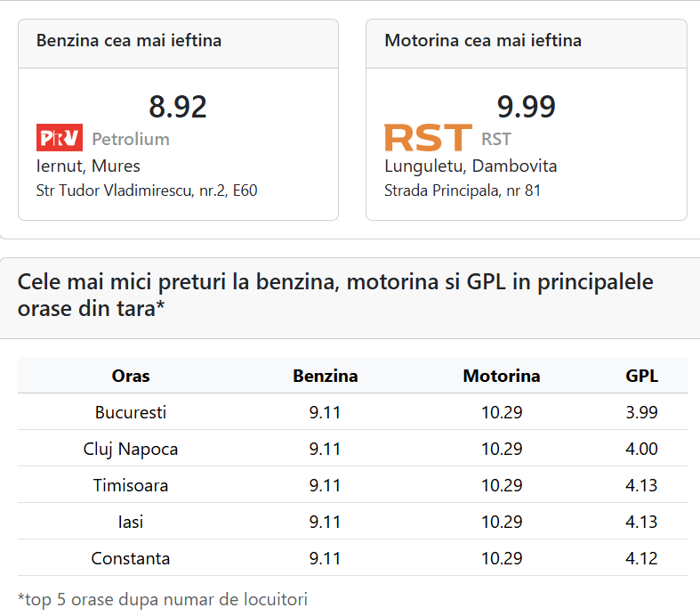This screenshot has width=700, height=616.
Task: Click the Motorina column header
Action: click(x=502, y=376)
